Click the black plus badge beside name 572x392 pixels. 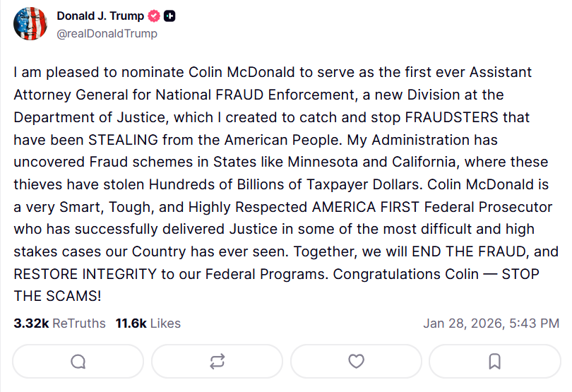pos(169,16)
